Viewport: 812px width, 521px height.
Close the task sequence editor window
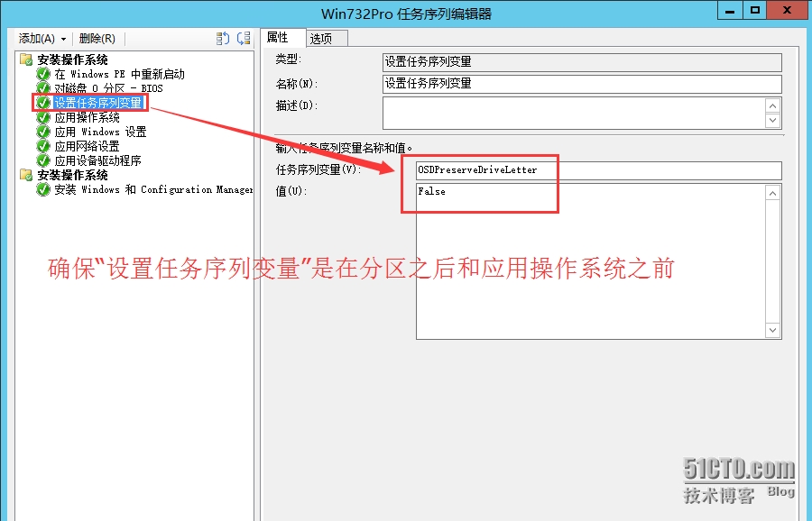[x=787, y=10]
